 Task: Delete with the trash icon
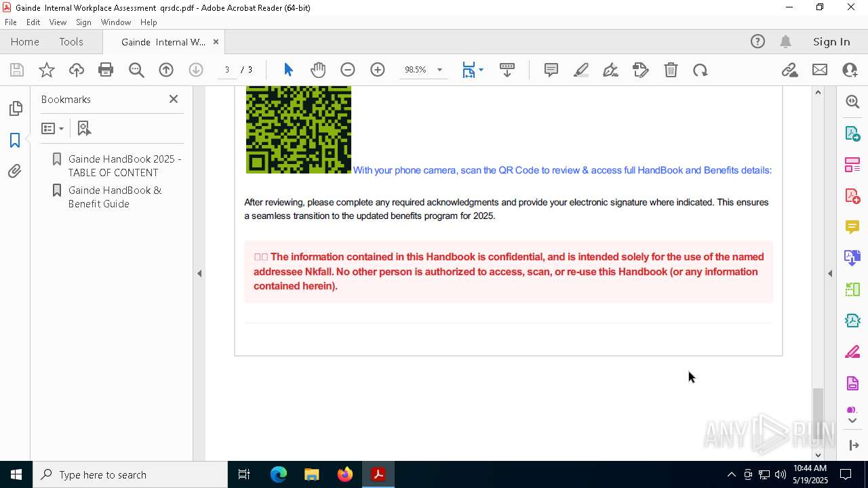point(671,70)
